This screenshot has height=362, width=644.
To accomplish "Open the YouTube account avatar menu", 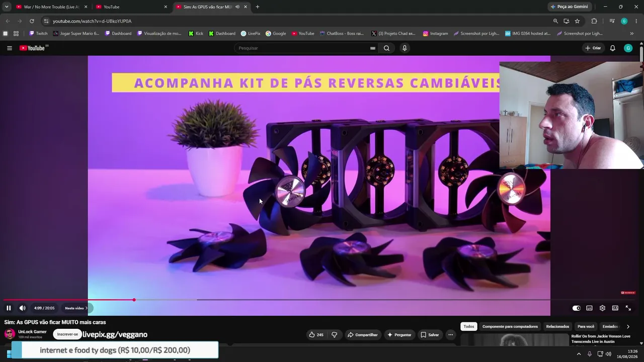I will (x=628, y=48).
